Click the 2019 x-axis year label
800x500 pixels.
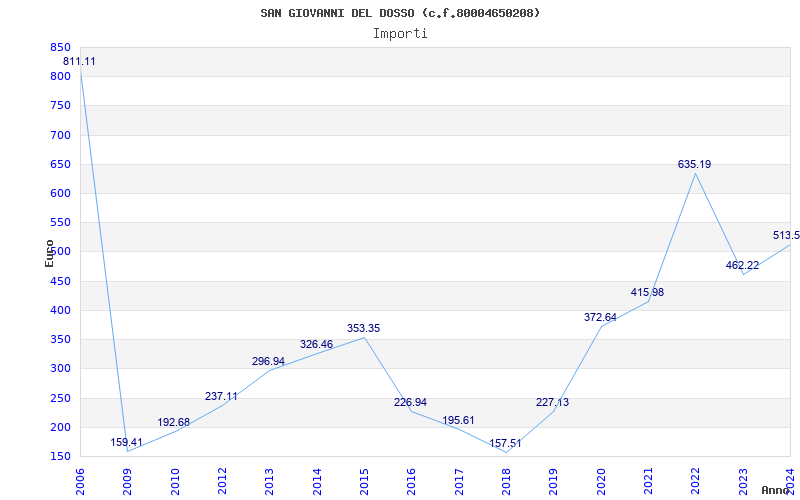coord(554,482)
